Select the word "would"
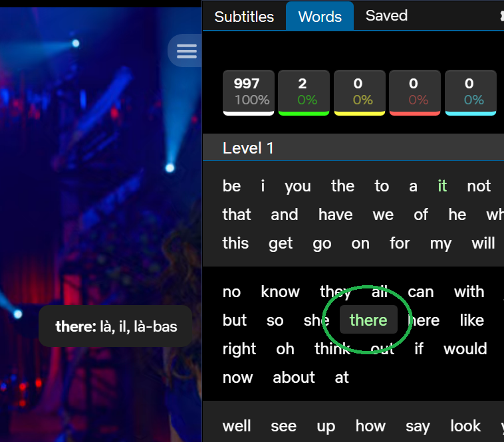The width and height of the screenshot is (504, 442). click(465, 349)
